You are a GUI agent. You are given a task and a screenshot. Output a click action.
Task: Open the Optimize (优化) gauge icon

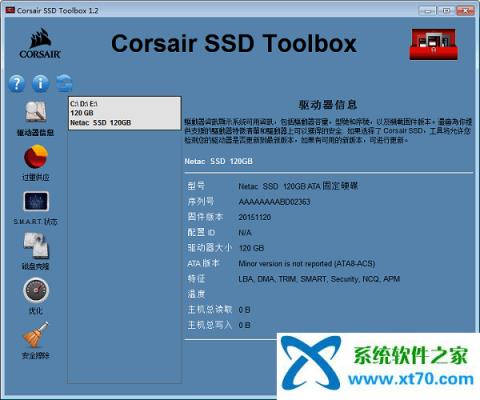point(36,290)
